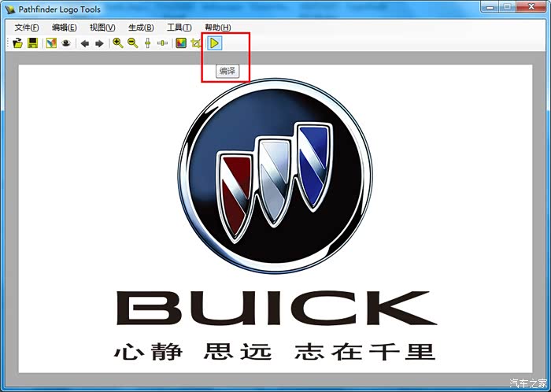Open the 文件(F) menu

click(27, 28)
